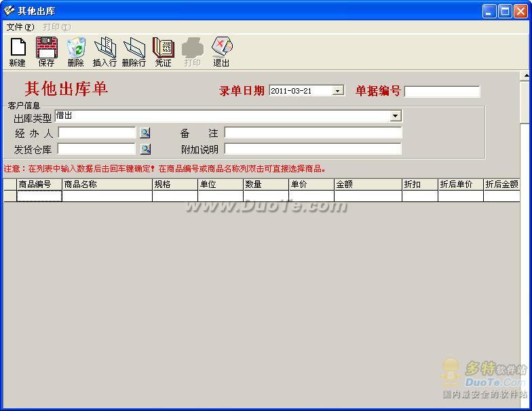Click first-row cell under 折扣
The height and width of the screenshot is (411, 532).
[x=420, y=196]
